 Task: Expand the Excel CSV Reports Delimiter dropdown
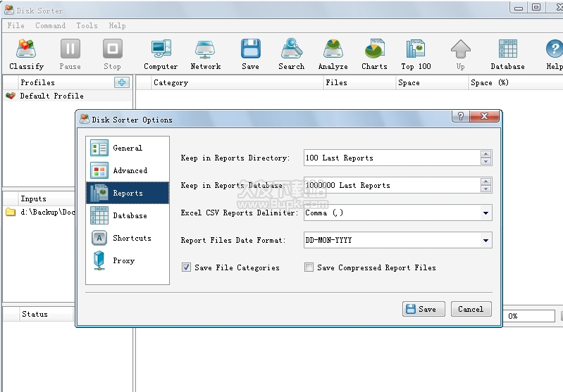point(485,213)
